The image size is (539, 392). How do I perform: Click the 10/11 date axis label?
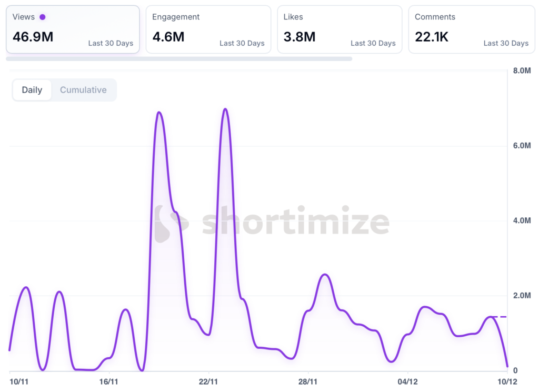(18, 381)
